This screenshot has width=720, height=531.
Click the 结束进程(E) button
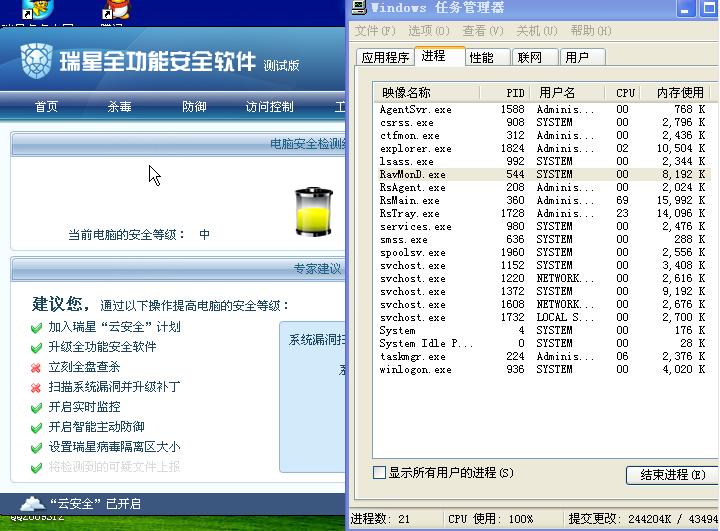pos(672,475)
